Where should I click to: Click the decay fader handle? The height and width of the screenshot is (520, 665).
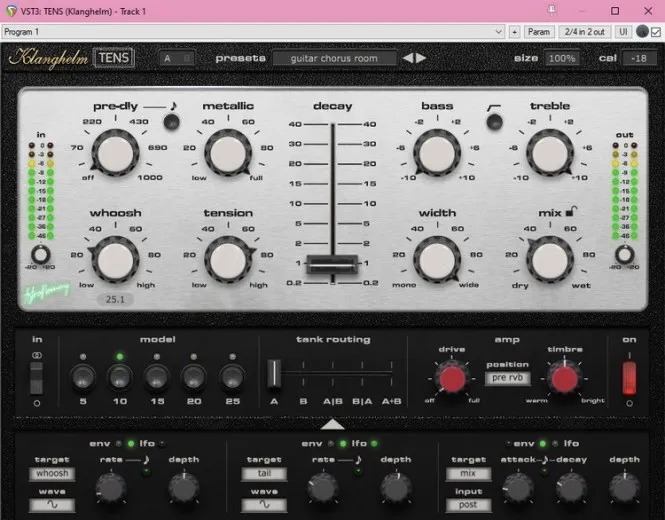pos(331,264)
